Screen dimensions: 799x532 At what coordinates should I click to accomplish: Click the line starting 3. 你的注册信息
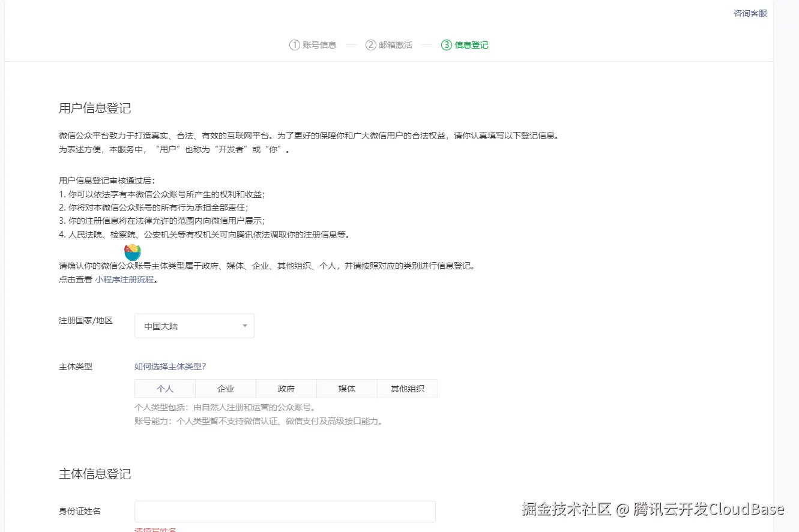click(162, 221)
